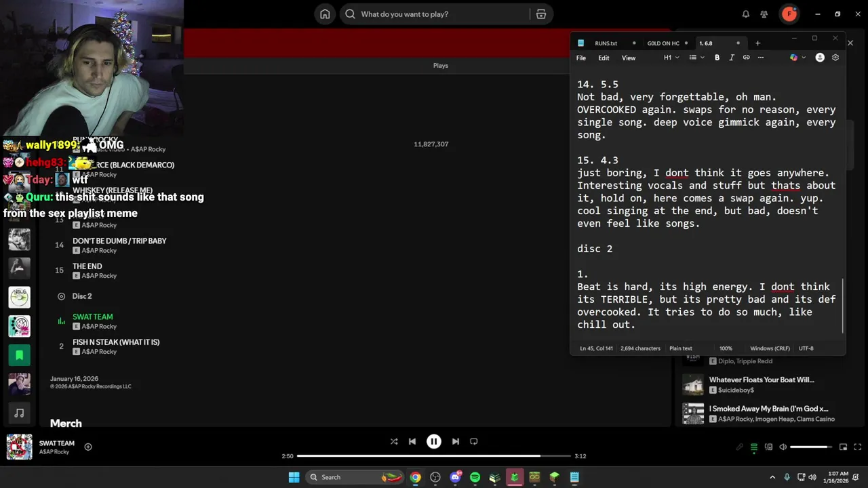Screen dimensions: 868x488
Task: Toggle bold formatting in Notepad
Action: coord(717,58)
